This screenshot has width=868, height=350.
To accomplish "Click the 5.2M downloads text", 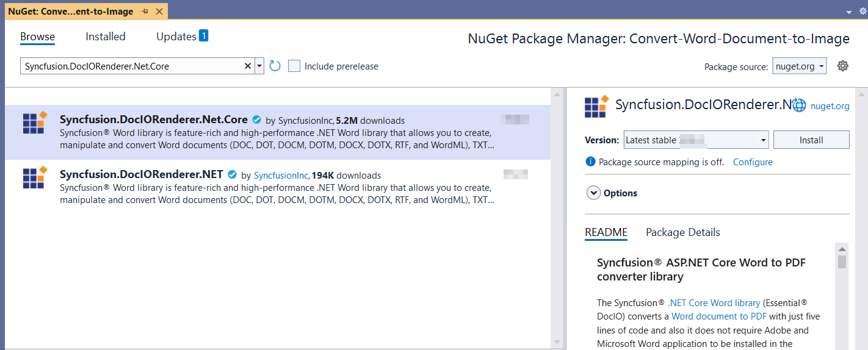I will coord(370,121).
